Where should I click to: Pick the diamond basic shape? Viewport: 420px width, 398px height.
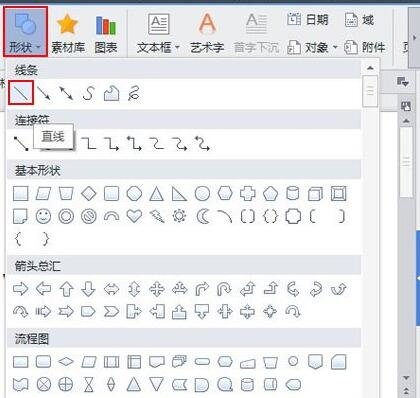(89, 194)
